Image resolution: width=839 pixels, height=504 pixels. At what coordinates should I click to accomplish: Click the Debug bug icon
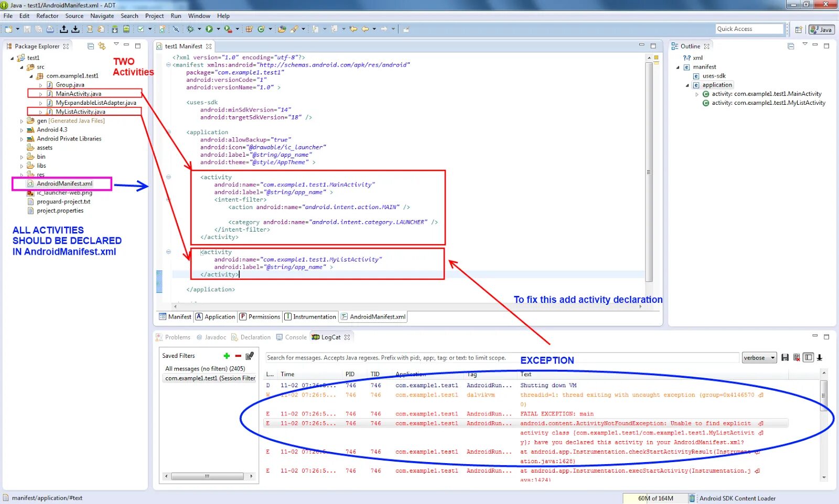pos(190,29)
